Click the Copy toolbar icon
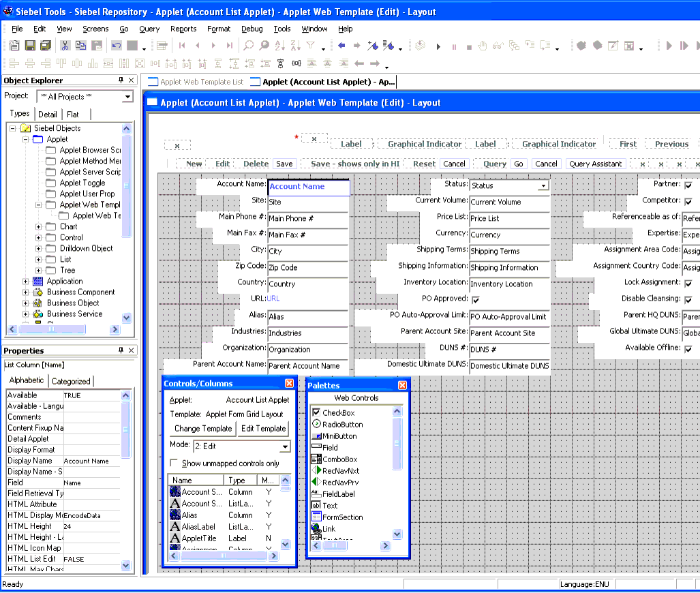Viewport: 700px width, 593px height. click(x=81, y=46)
